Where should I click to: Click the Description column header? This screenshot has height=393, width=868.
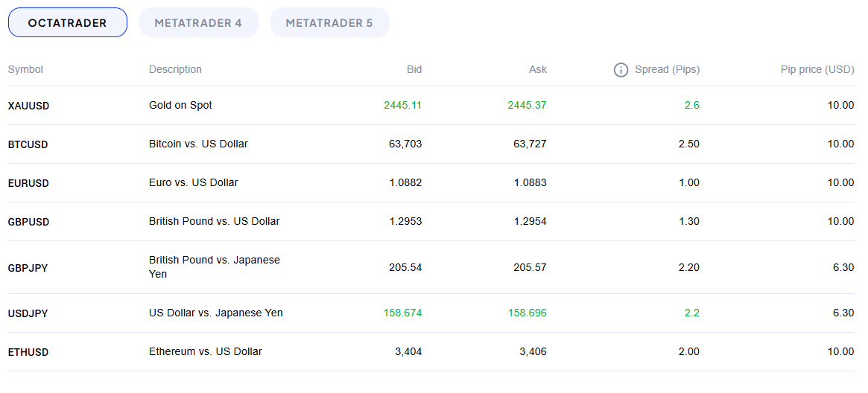click(176, 70)
